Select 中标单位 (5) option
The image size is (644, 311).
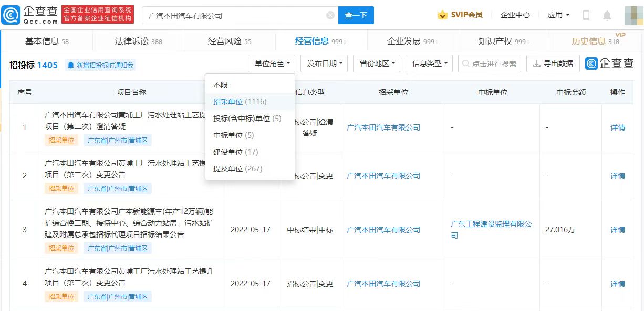250,135
